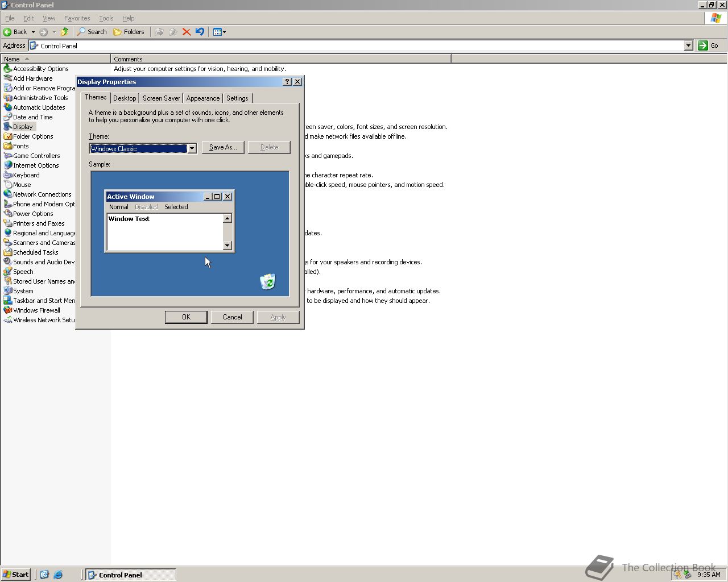This screenshot has width=728, height=582.
Task: Switch to the Appearance tab
Action: click(203, 98)
